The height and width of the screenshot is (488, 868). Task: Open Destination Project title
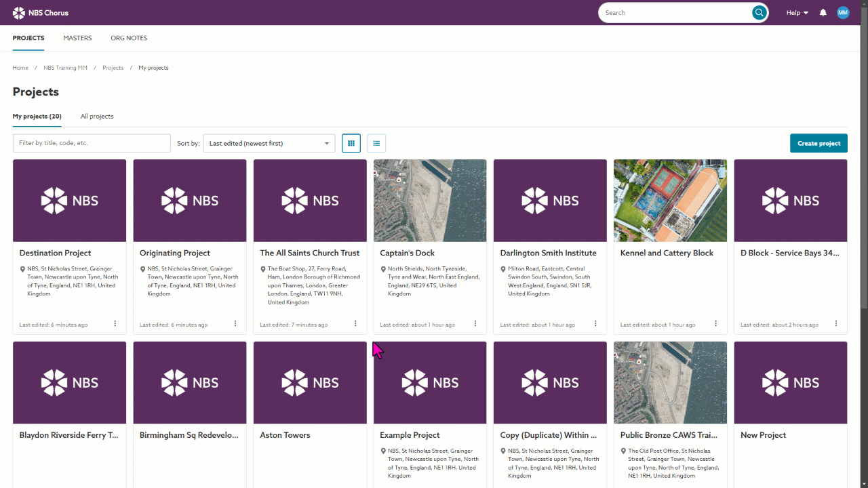coord(55,253)
